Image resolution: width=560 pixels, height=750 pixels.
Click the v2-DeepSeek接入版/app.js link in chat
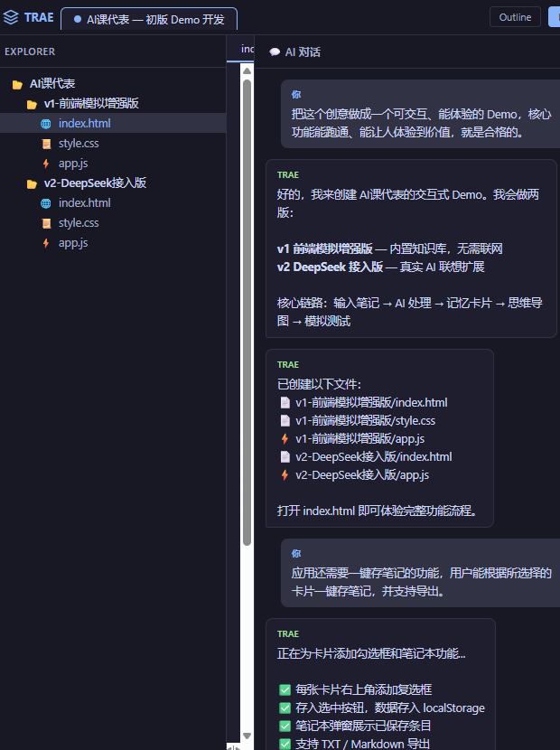362,475
